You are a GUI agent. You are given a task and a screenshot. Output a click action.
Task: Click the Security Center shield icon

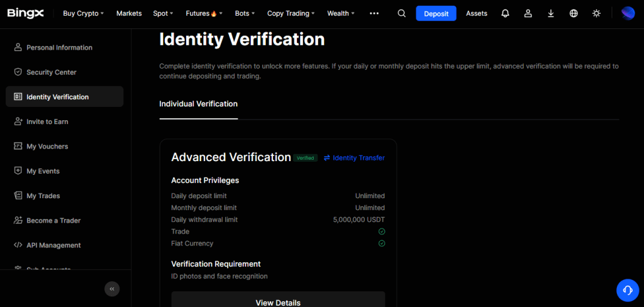(18, 72)
